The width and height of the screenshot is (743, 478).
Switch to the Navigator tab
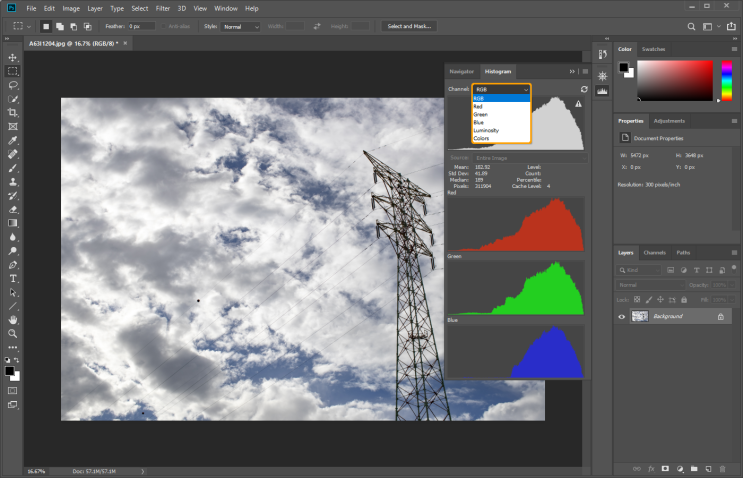click(462, 72)
